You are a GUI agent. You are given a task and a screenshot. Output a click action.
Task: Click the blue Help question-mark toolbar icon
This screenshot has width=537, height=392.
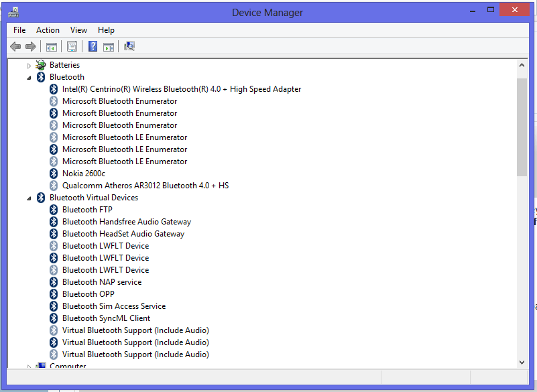coord(93,46)
